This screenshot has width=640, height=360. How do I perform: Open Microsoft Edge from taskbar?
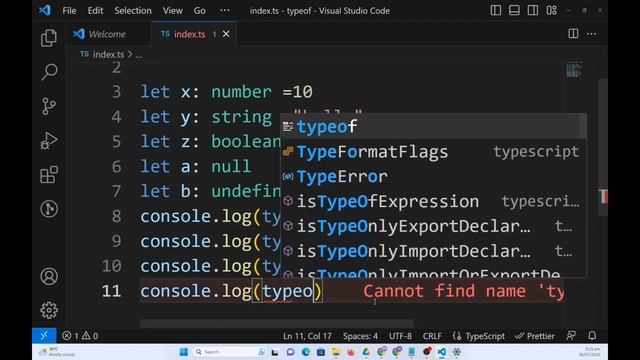[x=306, y=352]
